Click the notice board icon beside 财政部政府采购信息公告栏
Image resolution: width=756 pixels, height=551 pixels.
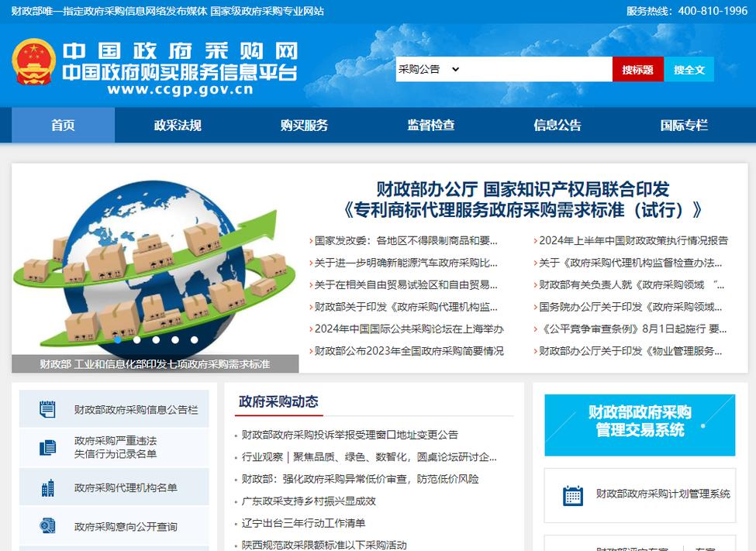tap(47, 409)
